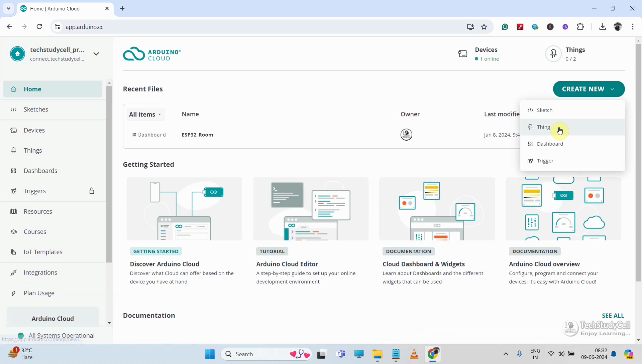Toggle the bookmark star in address bar
Viewport: 642px width, 364px height.
point(484,27)
